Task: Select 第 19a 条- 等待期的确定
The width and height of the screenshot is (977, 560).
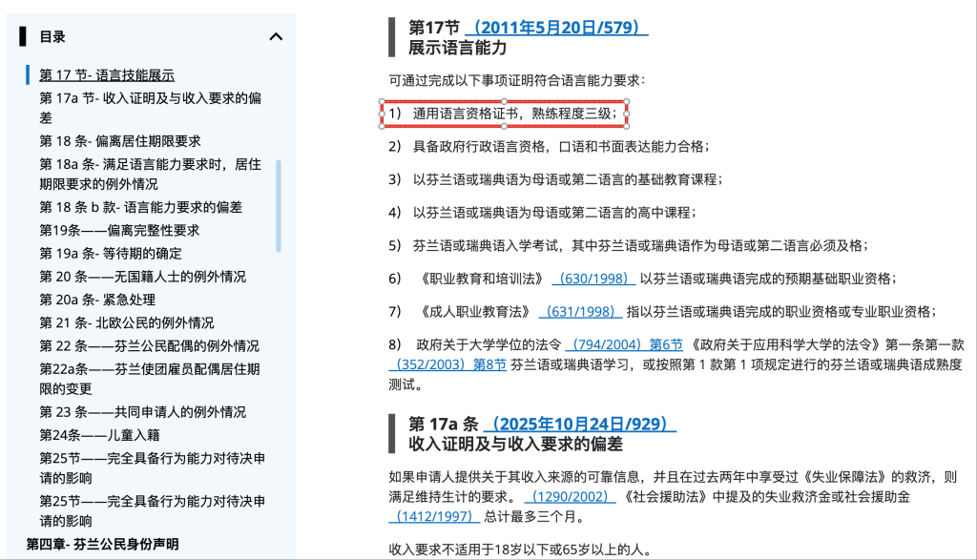Action: point(111,254)
